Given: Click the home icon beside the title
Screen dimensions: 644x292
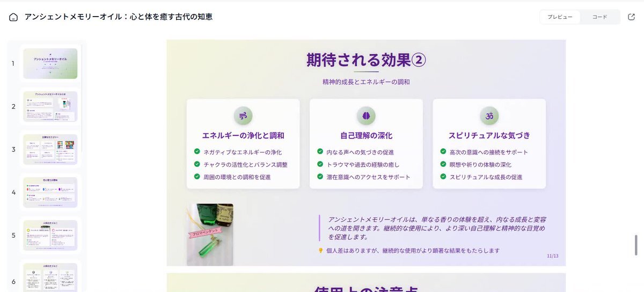Looking at the screenshot, I should click(13, 17).
